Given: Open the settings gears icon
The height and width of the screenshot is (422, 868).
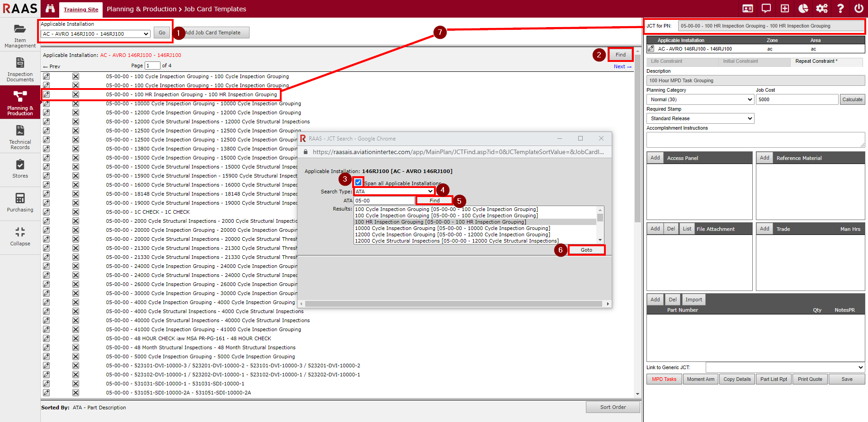Looking at the screenshot, I should 821,9.
